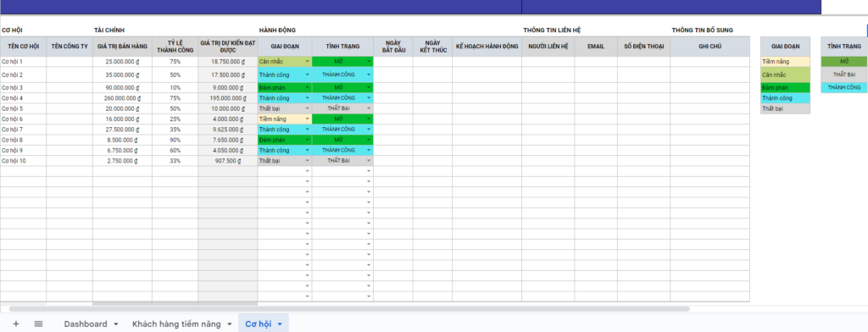Select the SỐ ĐIỆN THOẠI header

(644, 47)
